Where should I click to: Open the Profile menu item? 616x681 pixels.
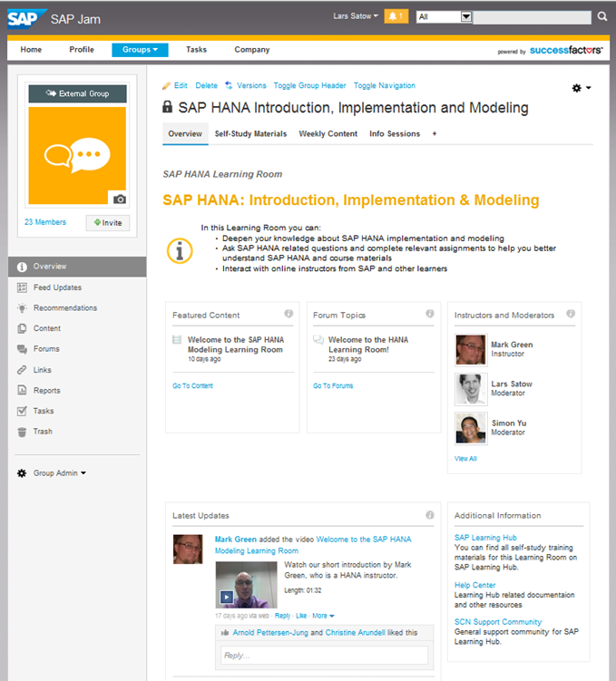click(82, 50)
